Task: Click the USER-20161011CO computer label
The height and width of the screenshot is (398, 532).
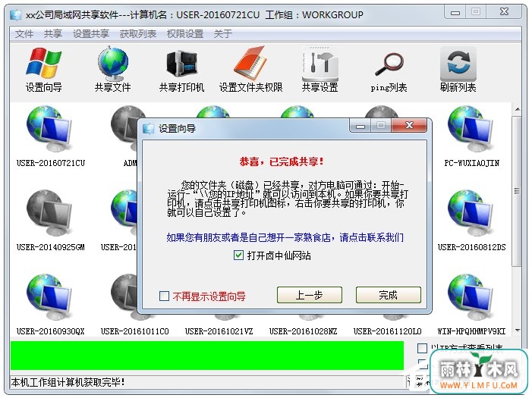Action: click(134, 331)
